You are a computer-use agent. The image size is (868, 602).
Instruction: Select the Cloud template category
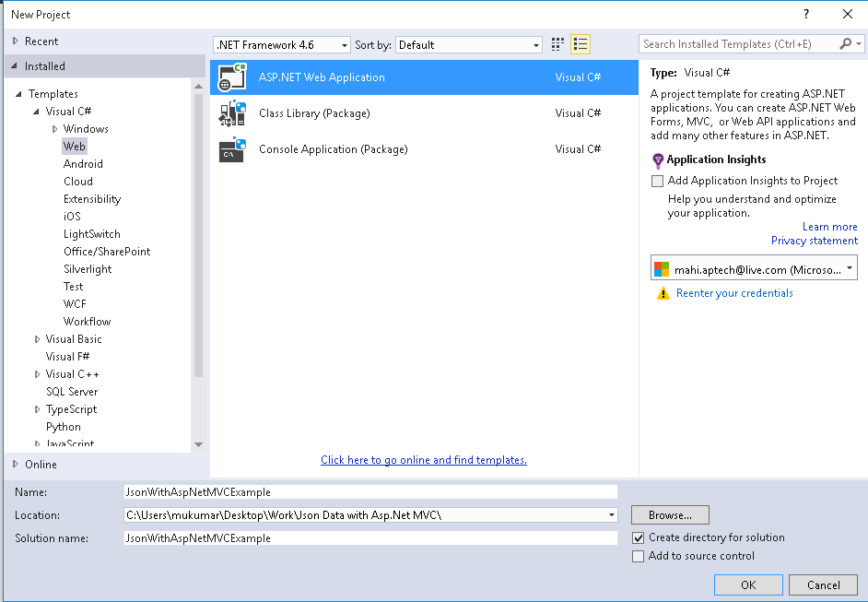click(x=78, y=182)
